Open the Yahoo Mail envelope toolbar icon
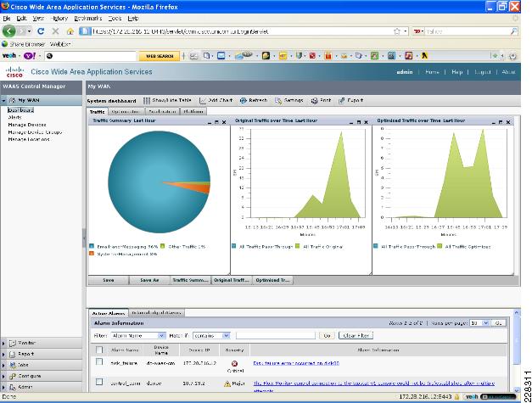 tap(221, 56)
